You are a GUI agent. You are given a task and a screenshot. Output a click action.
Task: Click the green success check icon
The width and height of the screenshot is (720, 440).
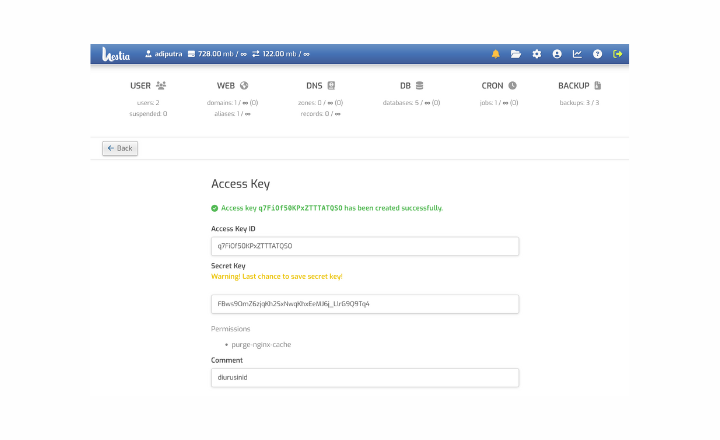click(x=215, y=208)
